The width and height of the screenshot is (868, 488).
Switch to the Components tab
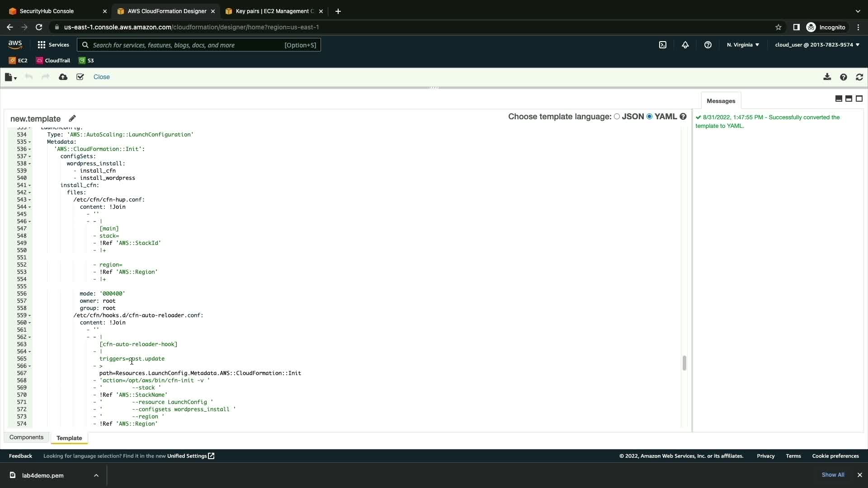pos(26,437)
